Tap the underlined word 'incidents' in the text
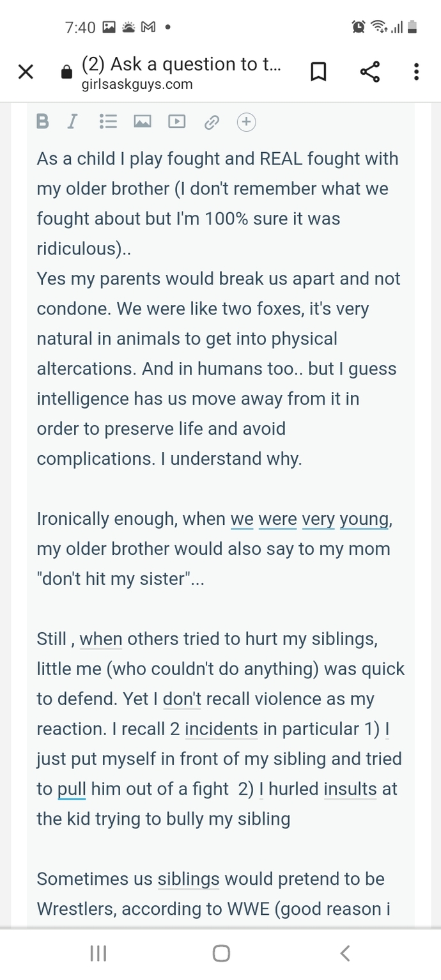The image size is (441, 980). [222, 729]
